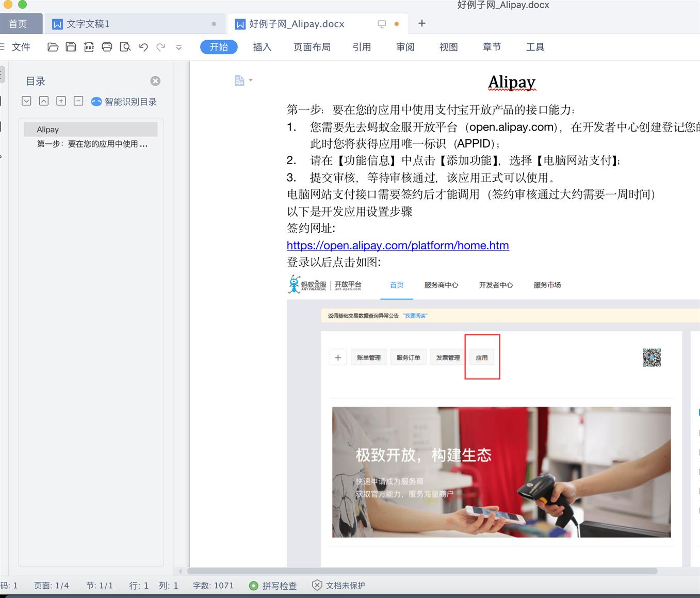Collapse all outline levels icon in 目录 pane
Viewport: 700px width, 598px height.
pos(44,101)
